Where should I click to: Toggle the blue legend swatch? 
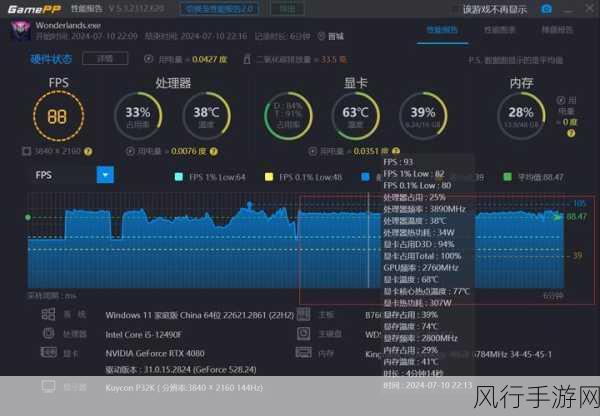(x=365, y=177)
